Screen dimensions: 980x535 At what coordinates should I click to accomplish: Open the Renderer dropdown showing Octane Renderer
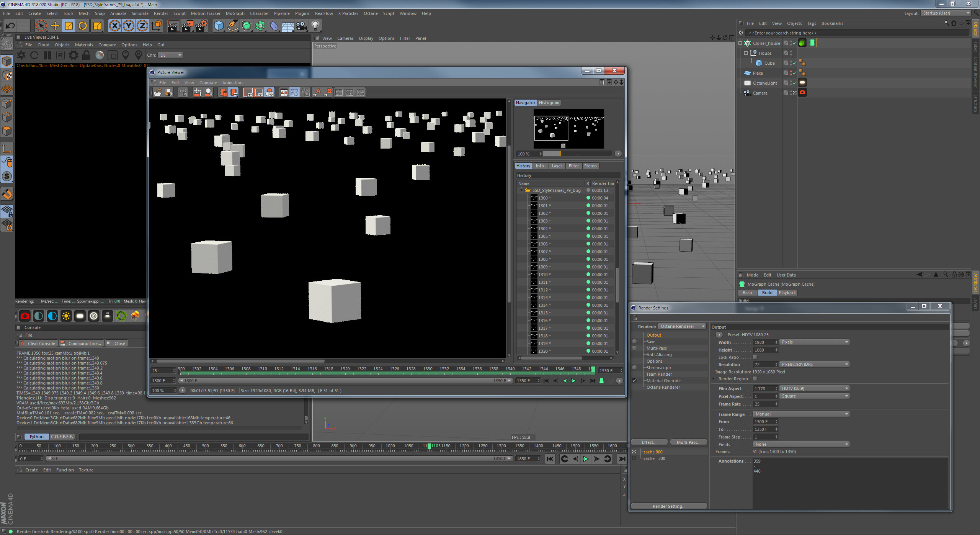coord(683,326)
